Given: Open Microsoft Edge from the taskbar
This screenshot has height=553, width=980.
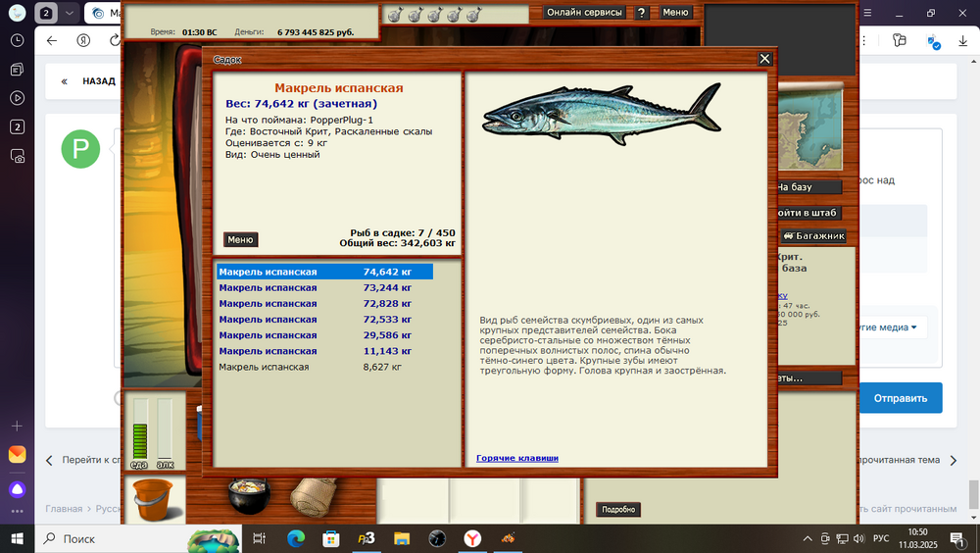Looking at the screenshot, I should coord(295,538).
